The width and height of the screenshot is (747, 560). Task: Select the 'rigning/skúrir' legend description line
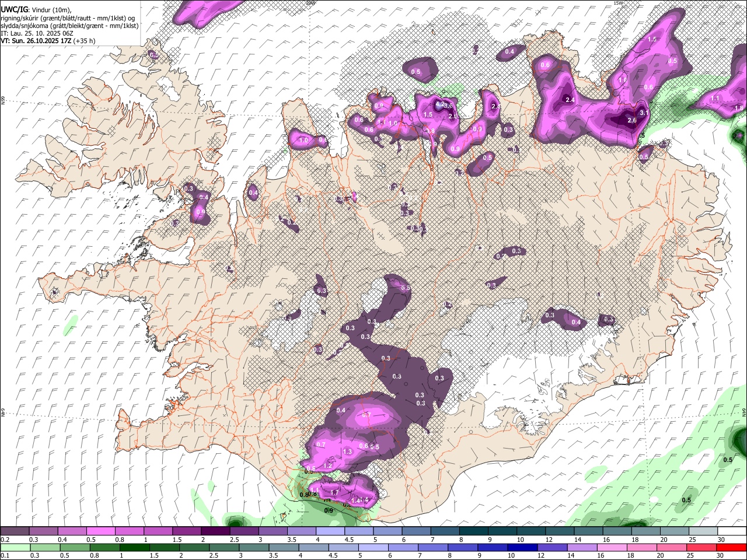pyautogui.click(x=68, y=18)
